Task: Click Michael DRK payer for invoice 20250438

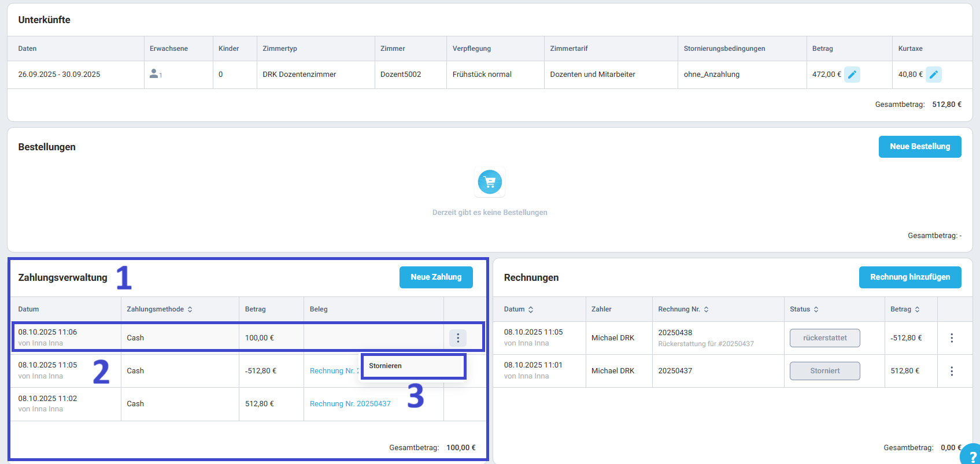Action: click(613, 338)
